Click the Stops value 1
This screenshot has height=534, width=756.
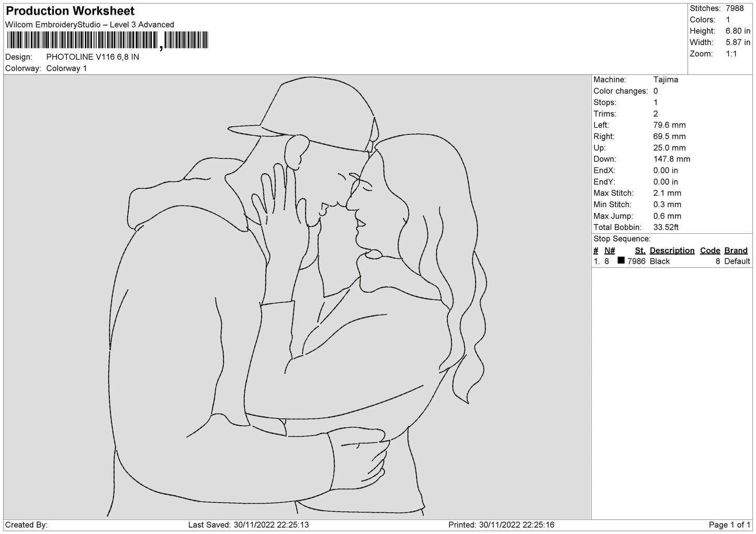tap(656, 103)
